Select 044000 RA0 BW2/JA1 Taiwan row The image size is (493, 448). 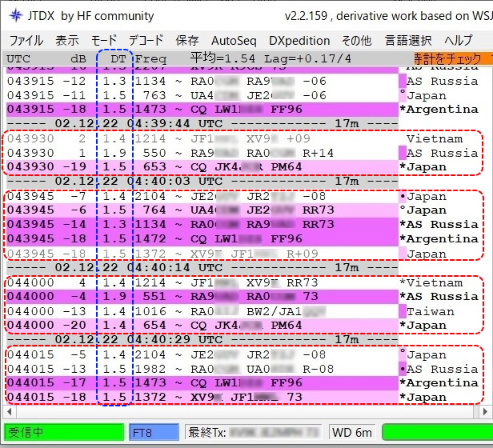[202, 311]
